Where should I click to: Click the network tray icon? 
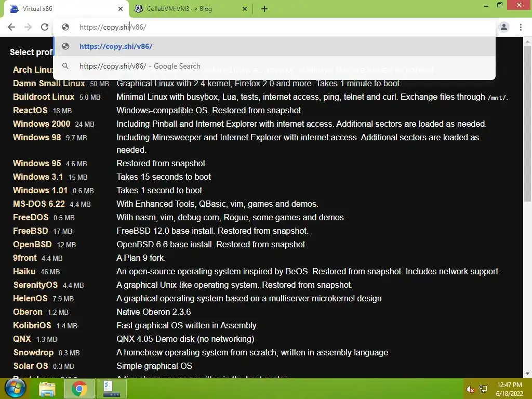point(483,389)
